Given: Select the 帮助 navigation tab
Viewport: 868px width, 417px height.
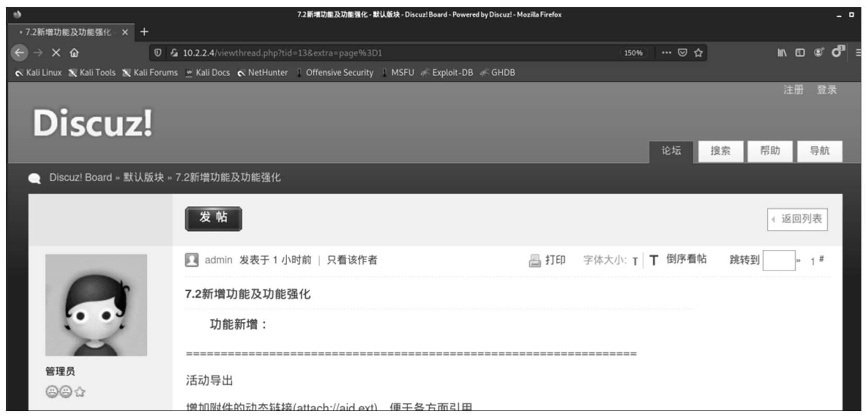Looking at the screenshot, I should [770, 152].
